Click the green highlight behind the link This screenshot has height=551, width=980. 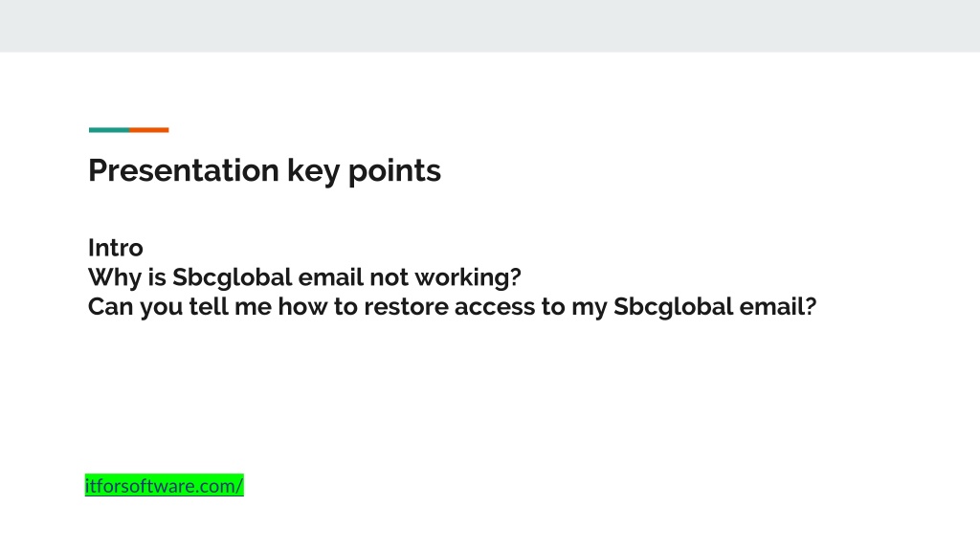[164, 485]
